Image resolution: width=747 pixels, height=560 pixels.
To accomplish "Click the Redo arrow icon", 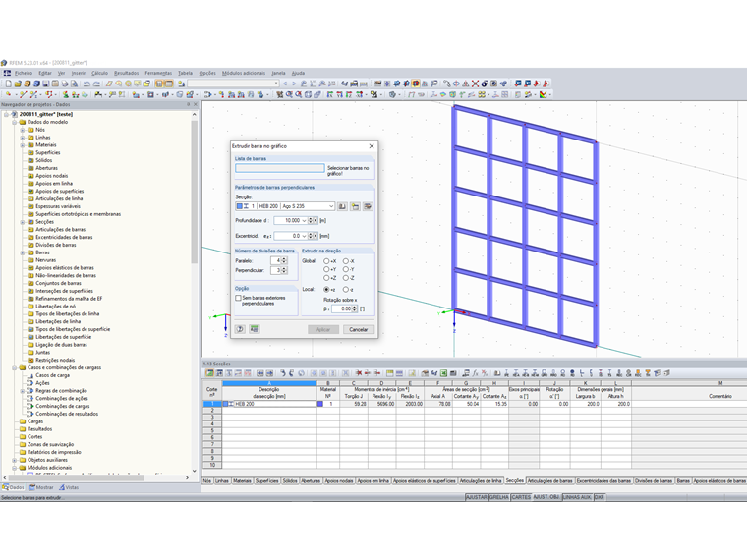I will tap(96, 84).
